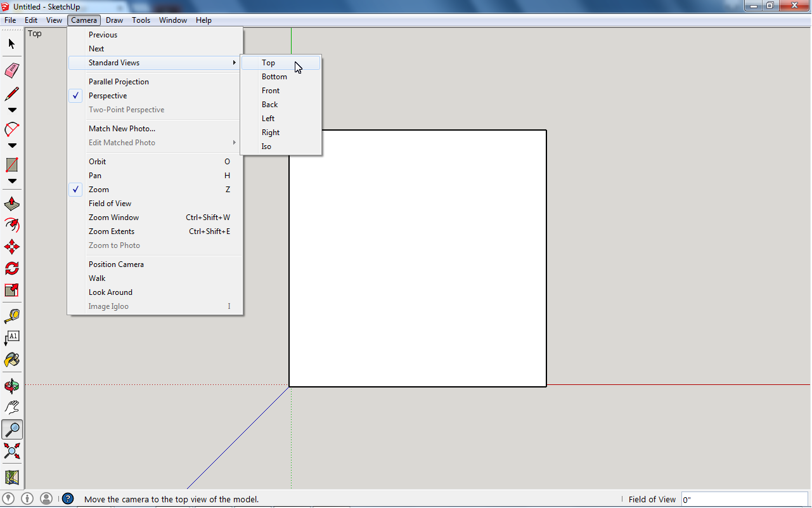Disable the checked Perspective mode
The image size is (812, 508).
106,95
